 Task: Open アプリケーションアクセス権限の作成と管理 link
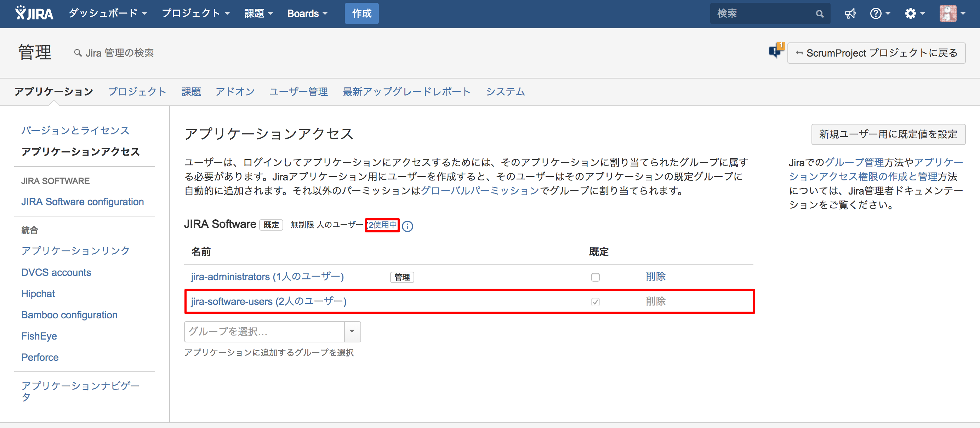[x=876, y=169]
